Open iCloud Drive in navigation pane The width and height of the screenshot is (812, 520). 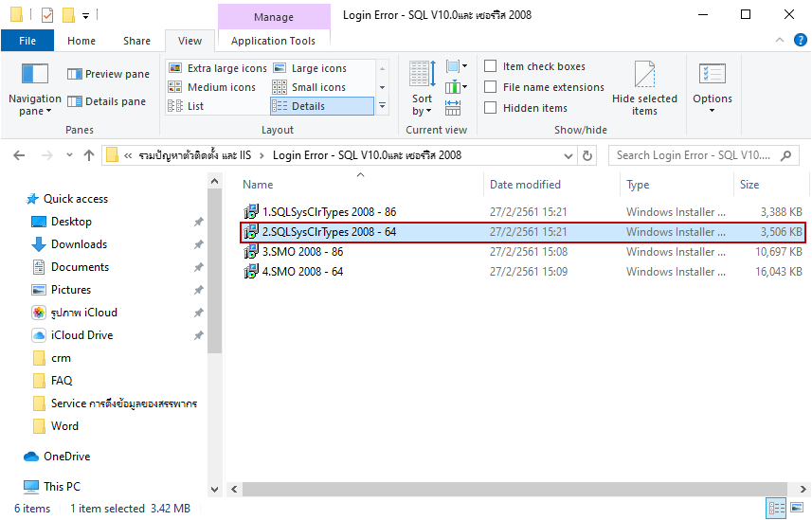pos(72,335)
